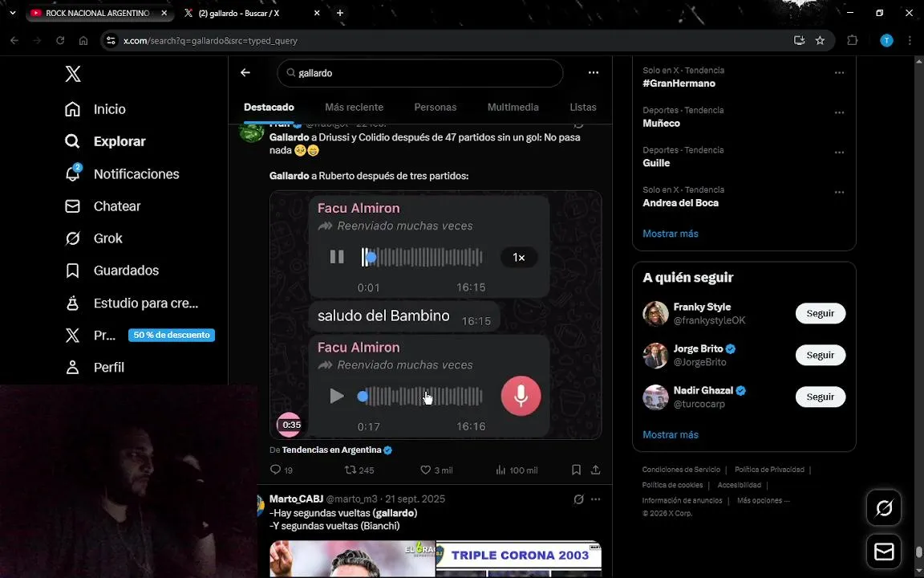924x578 pixels.
Task: Switch to Más reciente tab
Action: (x=355, y=108)
